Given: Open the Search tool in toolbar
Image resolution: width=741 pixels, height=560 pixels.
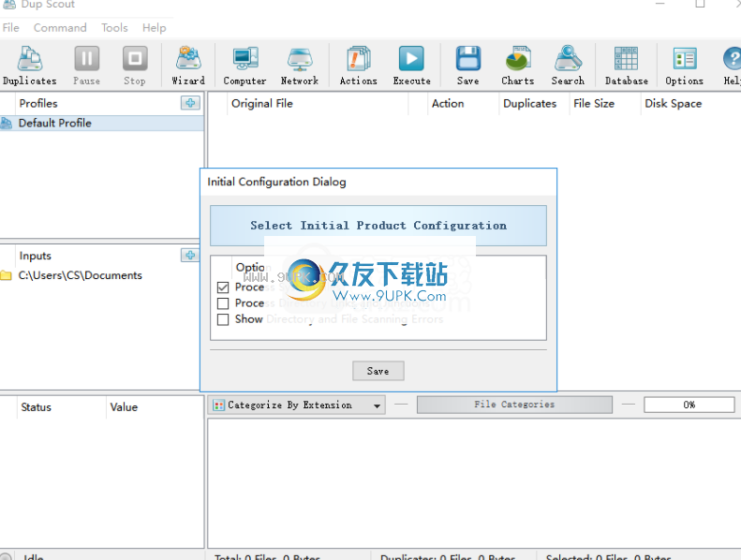Looking at the screenshot, I should (568, 66).
